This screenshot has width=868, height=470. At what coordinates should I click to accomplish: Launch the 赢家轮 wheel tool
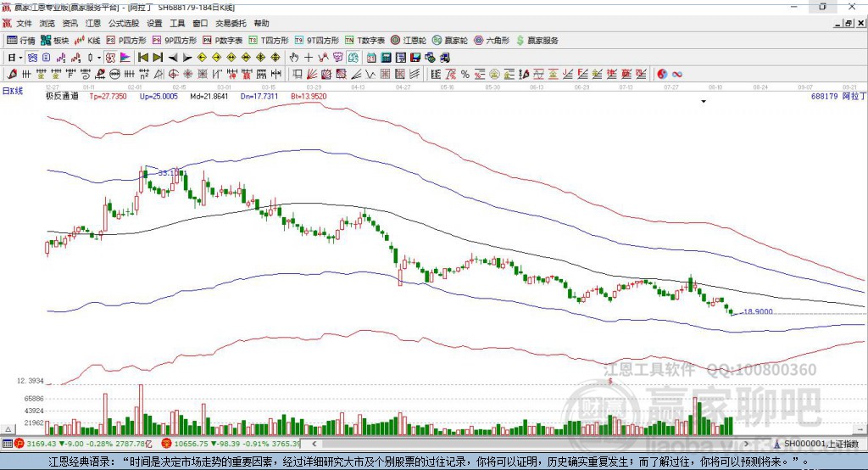tap(450, 41)
